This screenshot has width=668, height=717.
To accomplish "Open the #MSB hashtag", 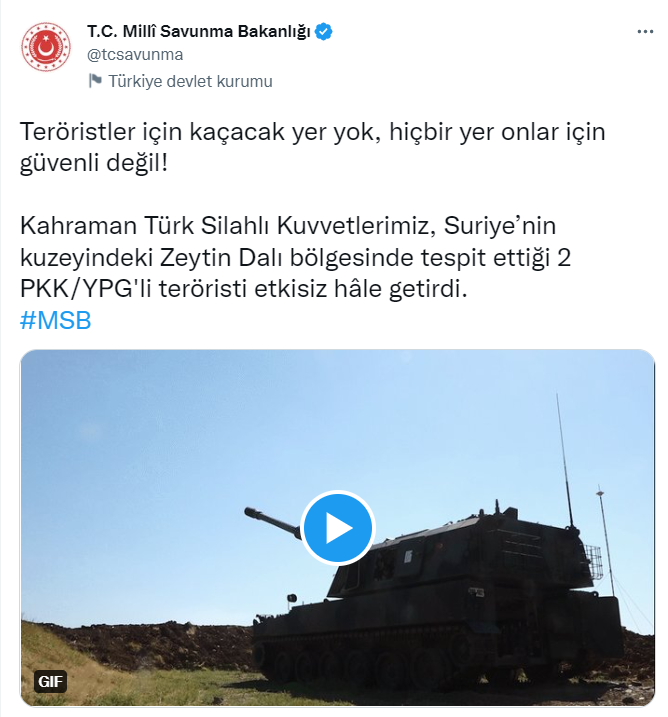I will coord(56,320).
